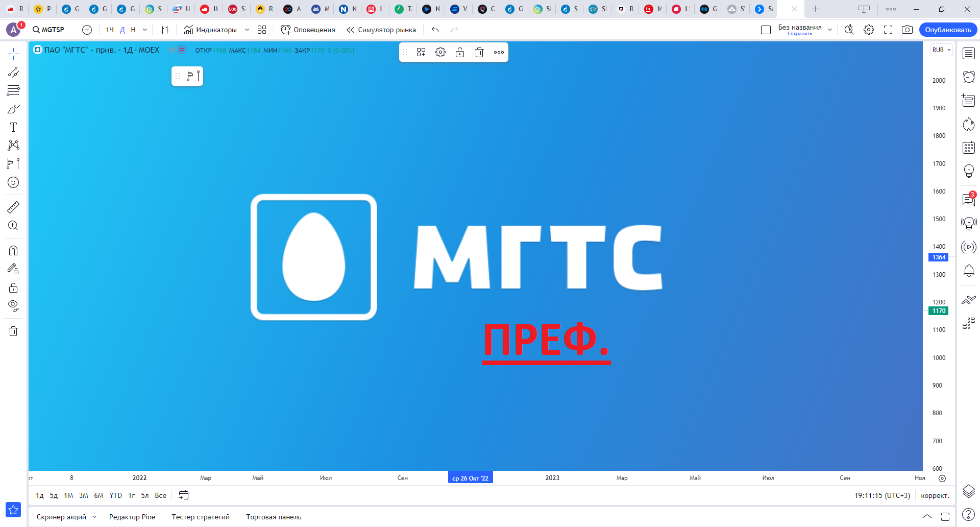Image resolution: width=980 pixels, height=527 pixels.
Task: Add a symbol to compare with the plus icon
Action: (87, 30)
